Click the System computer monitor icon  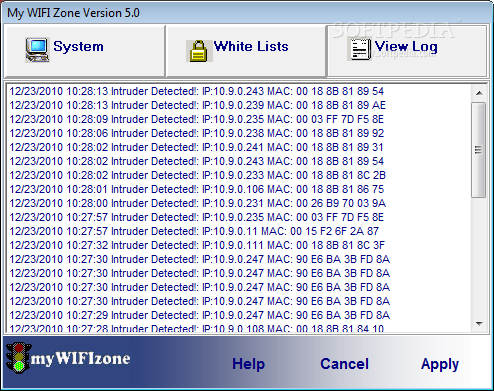pyautogui.click(x=37, y=50)
